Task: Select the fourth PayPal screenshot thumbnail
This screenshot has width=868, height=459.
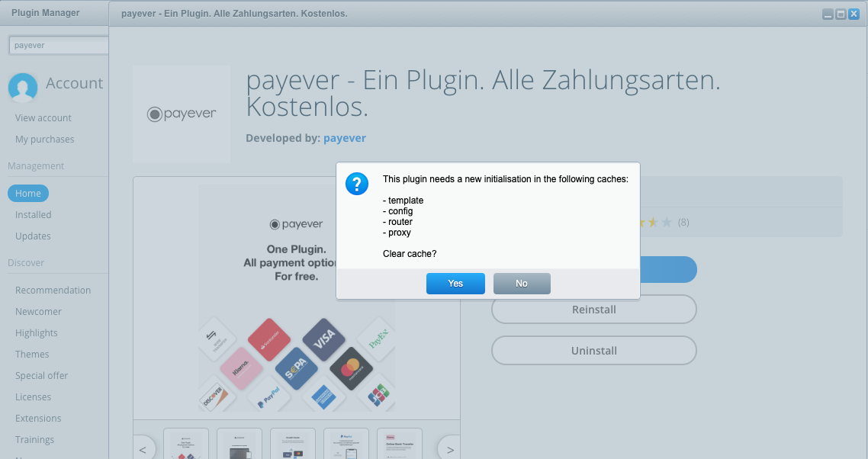Action: 346,444
